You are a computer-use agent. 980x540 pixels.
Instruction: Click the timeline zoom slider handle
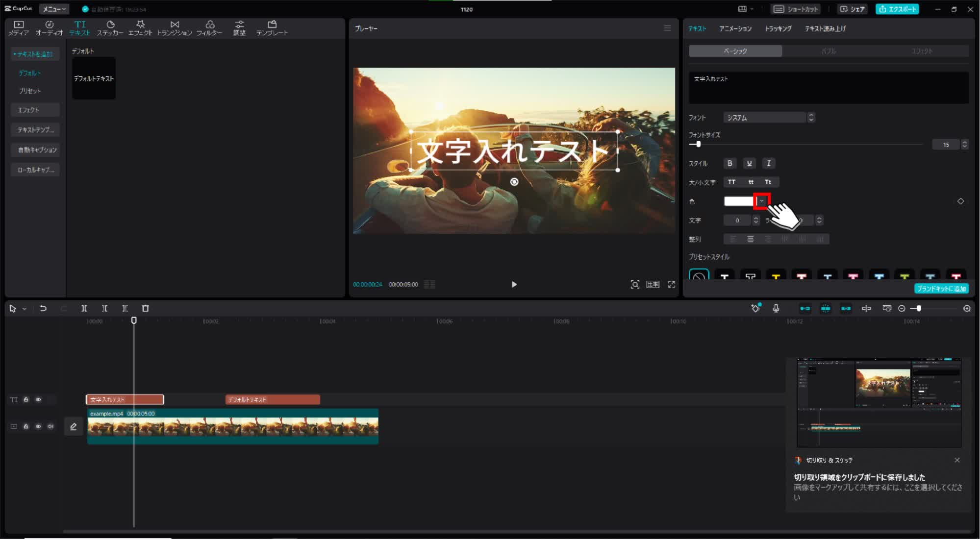919,309
